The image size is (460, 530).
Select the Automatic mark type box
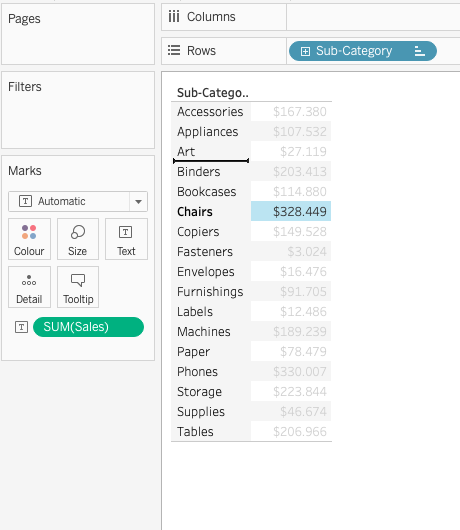[78, 201]
